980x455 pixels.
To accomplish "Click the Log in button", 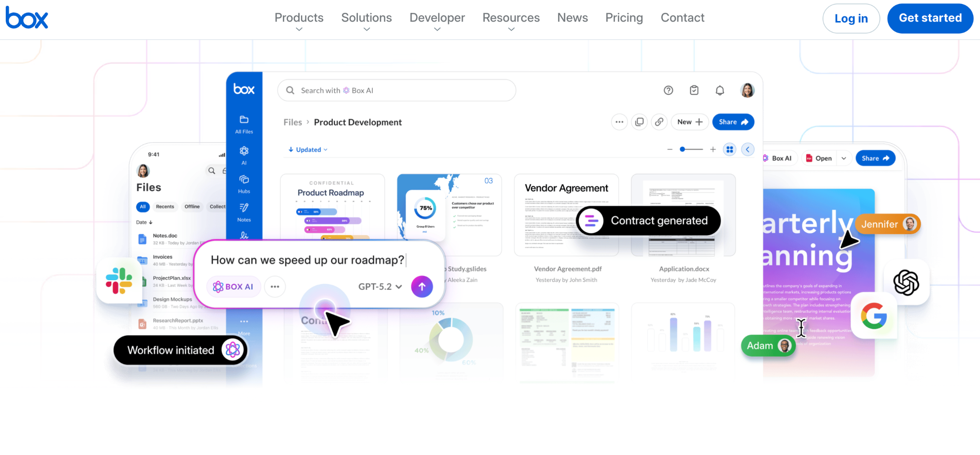I will (x=851, y=19).
